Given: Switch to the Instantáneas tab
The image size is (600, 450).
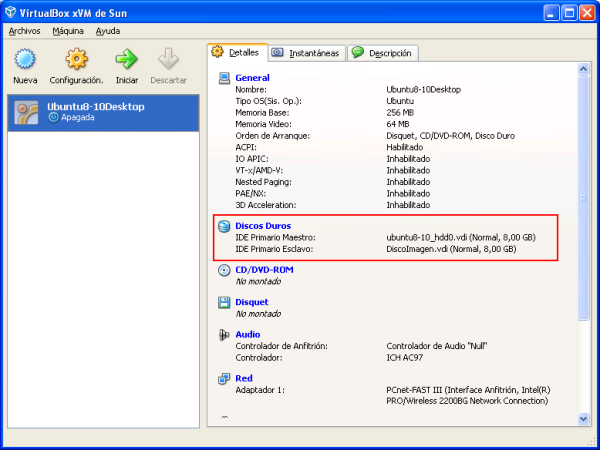Looking at the screenshot, I should coord(305,53).
